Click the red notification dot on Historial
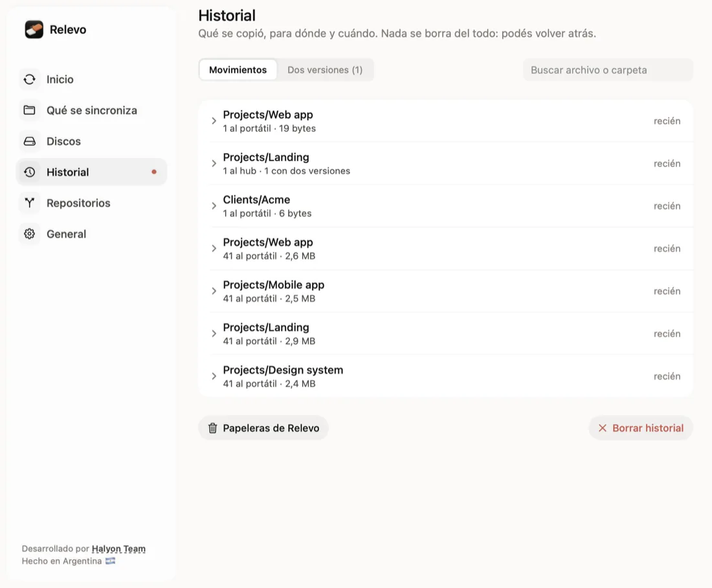Image resolution: width=712 pixels, height=588 pixels. coord(154,172)
